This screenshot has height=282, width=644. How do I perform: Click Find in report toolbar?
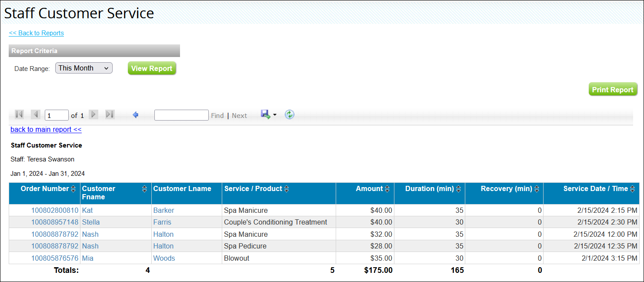pos(217,115)
